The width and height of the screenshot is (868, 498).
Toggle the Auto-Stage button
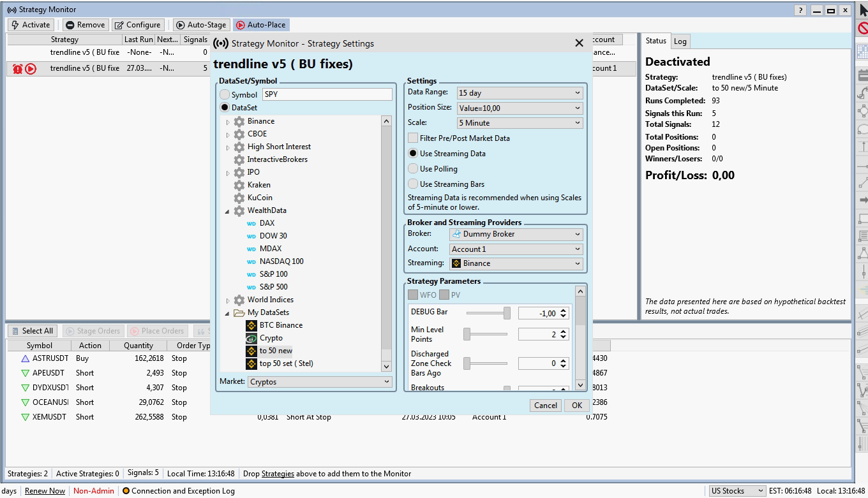coord(200,25)
